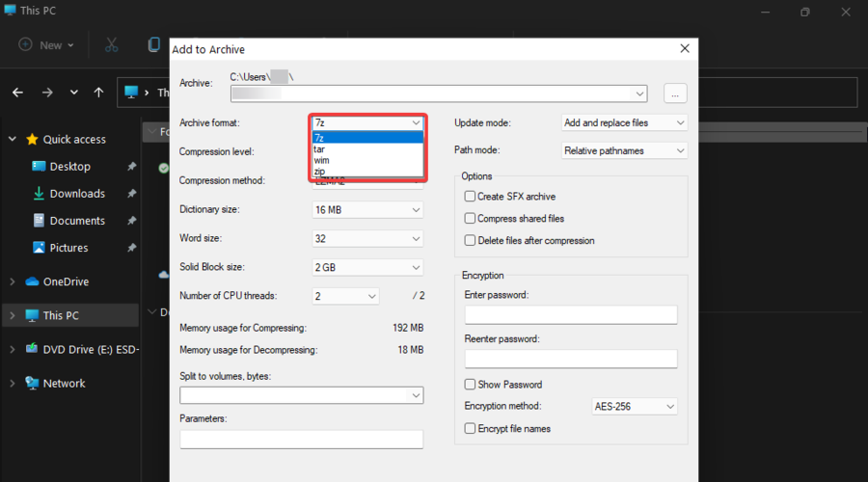Click the up arrow navigation icon
The image size is (868, 482).
[x=98, y=93]
